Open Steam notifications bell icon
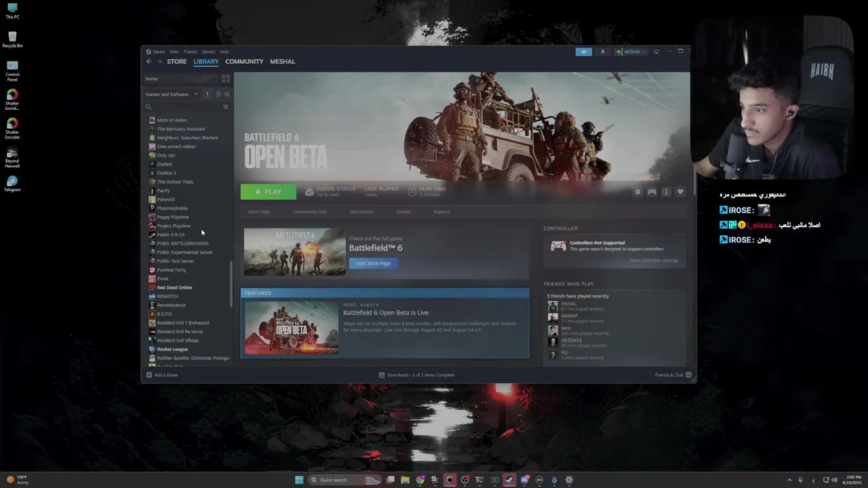 click(602, 52)
